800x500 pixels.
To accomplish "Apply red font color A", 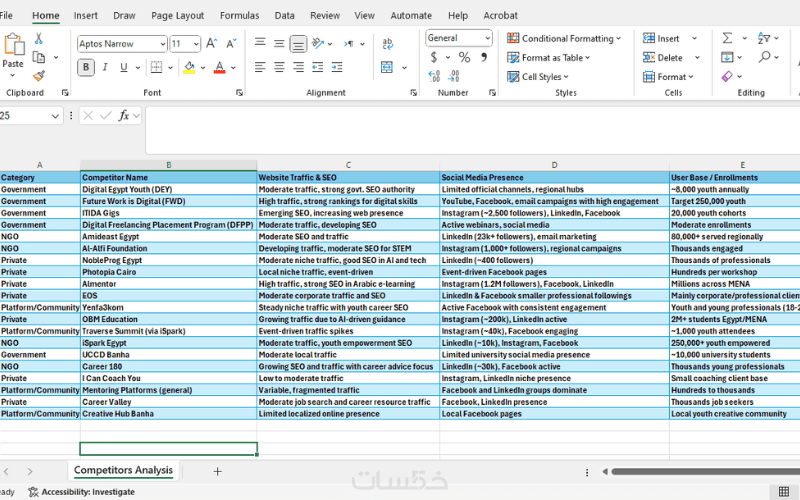I will point(219,67).
